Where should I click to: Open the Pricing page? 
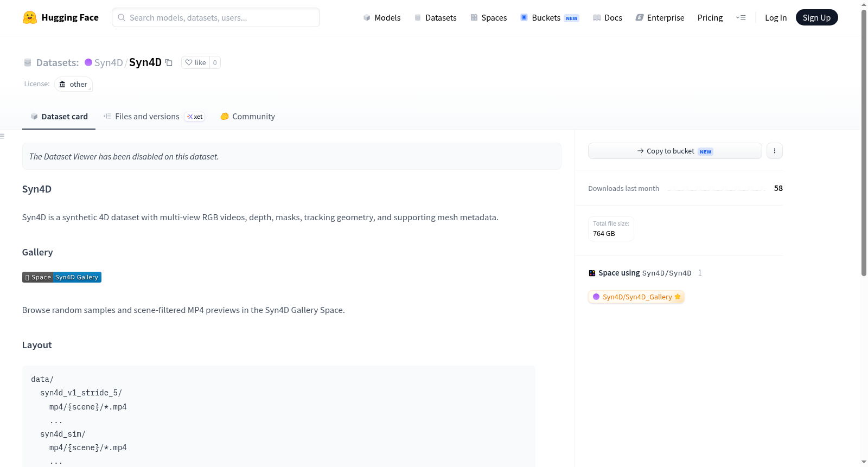pos(710,17)
